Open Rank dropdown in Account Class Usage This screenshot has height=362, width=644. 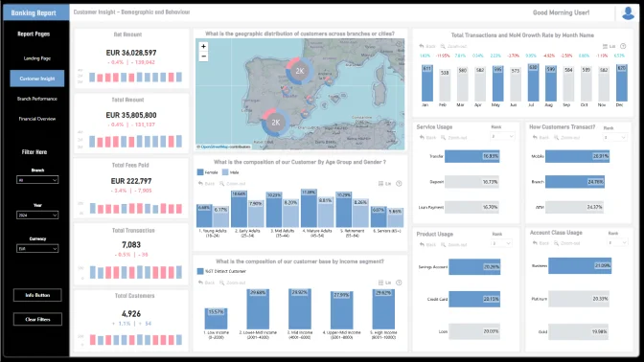click(x=618, y=242)
